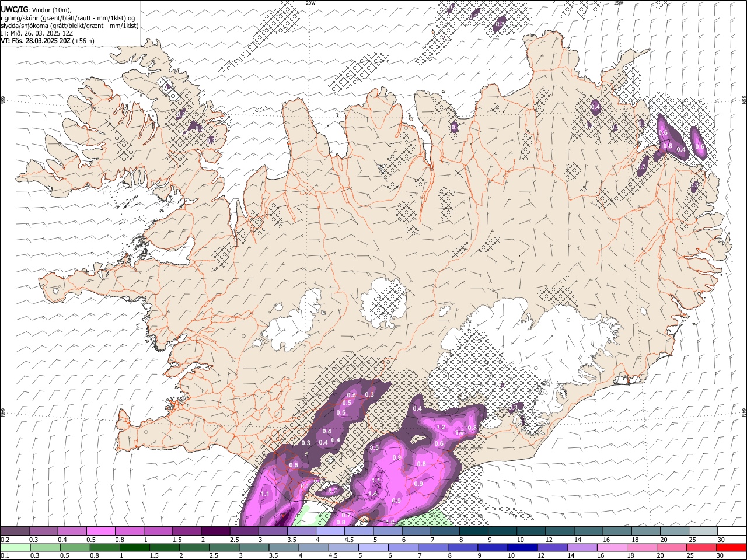The width and height of the screenshot is (747, 560).
Task: Click the initial time IT: Mið. 26. 03. 2025 12Z
Action: [37, 33]
